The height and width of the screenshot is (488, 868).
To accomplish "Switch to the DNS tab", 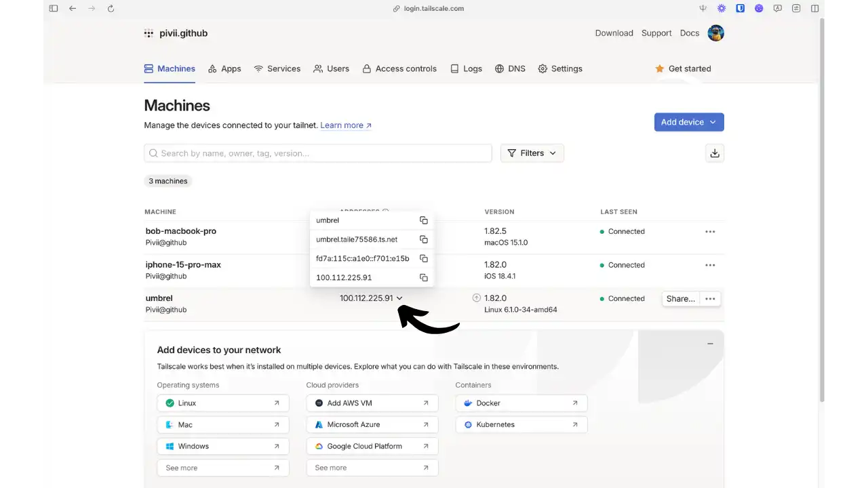I will pos(510,68).
